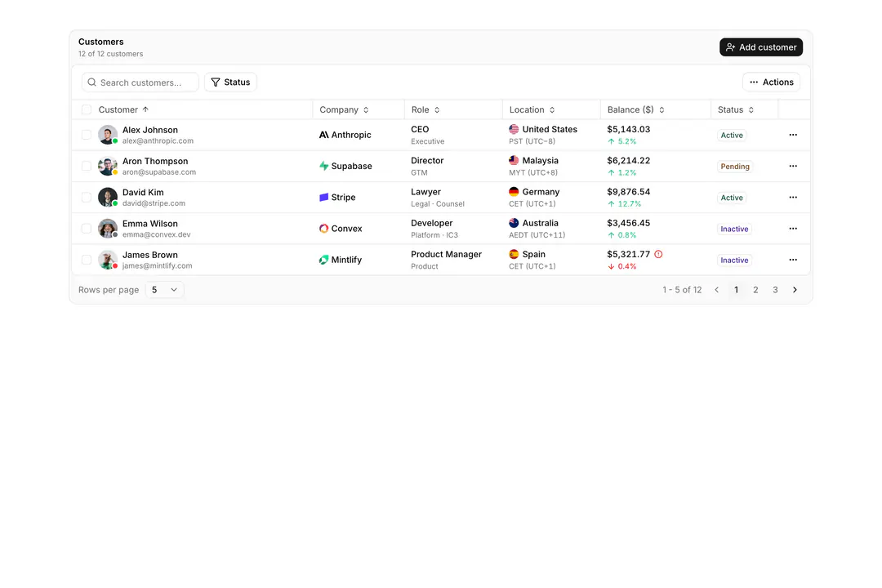Click the Convex company logo
This screenshot has width=882, height=588.
[324, 229]
